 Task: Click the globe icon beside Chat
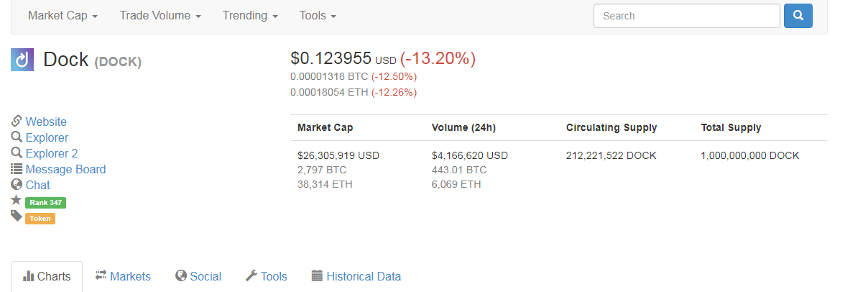tap(17, 185)
